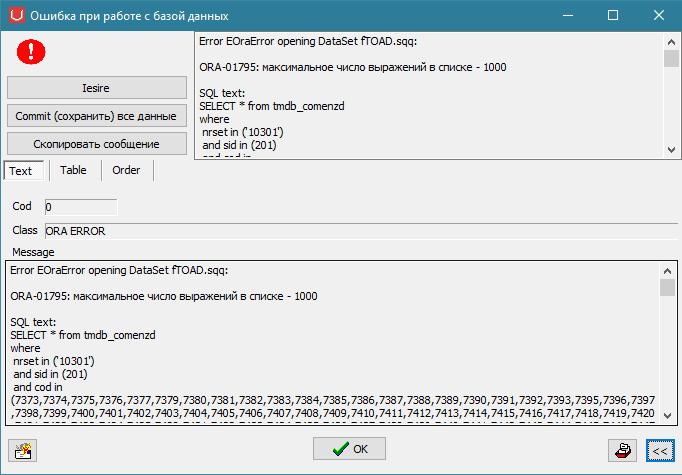The height and width of the screenshot is (475, 682).
Task: Click 'SELECT * from tmdb_comenzd' in Message box
Action: [83, 335]
